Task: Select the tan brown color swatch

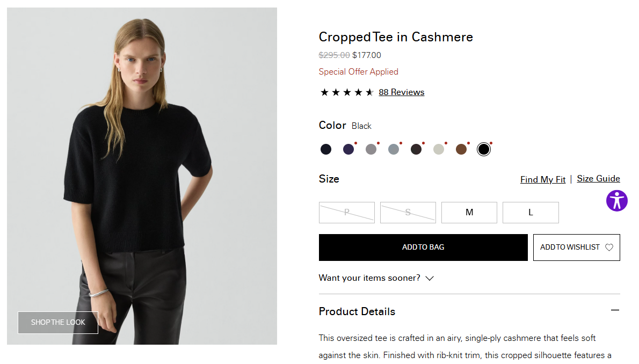Action: pos(461,149)
